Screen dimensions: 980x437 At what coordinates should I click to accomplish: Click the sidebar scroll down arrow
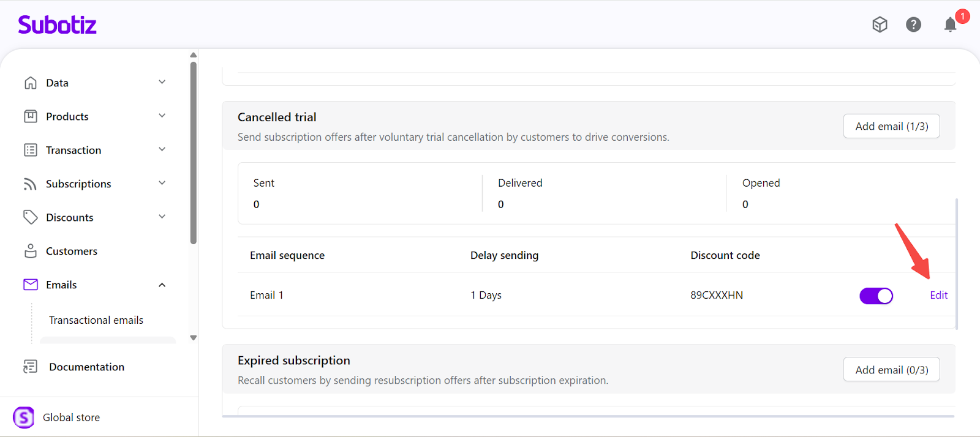(194, 338)
